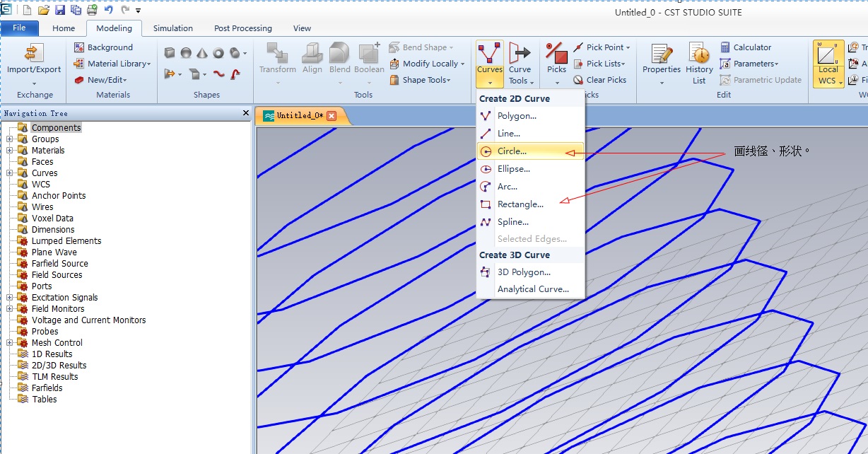Select Ellipse from the curves menu
This screenshot has width=868, height=454.
point(531,169)
